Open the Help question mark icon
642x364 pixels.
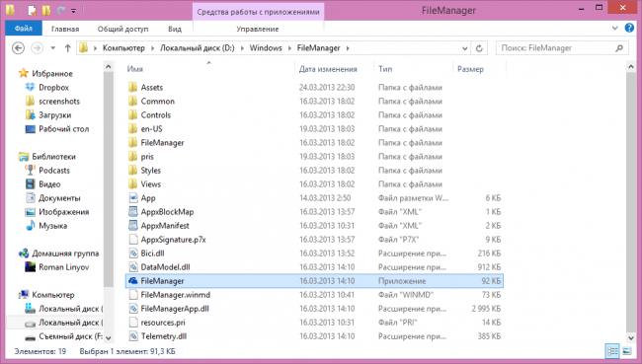629,28
